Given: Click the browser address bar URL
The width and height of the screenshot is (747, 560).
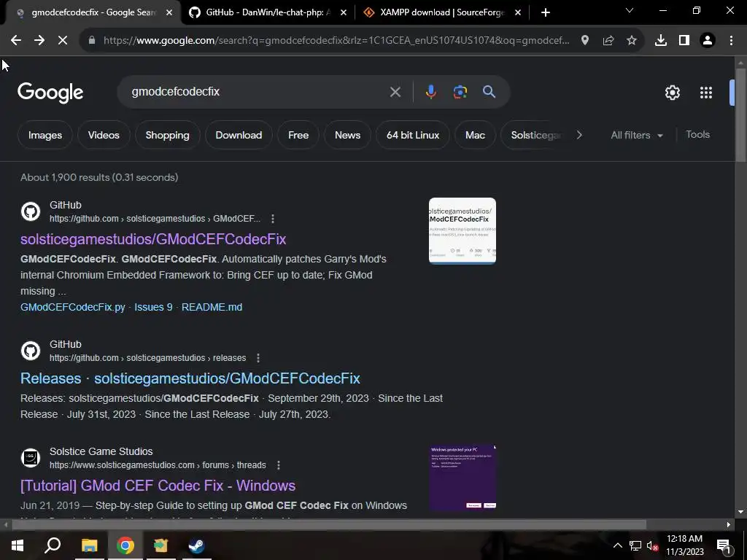Looking at the screenshot, I should [x=336, y=41].
